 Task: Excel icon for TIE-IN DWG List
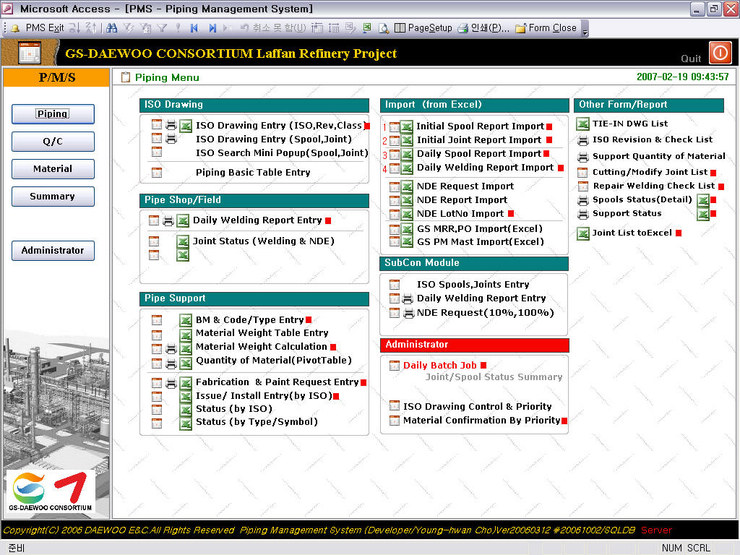tap(583, 124)
